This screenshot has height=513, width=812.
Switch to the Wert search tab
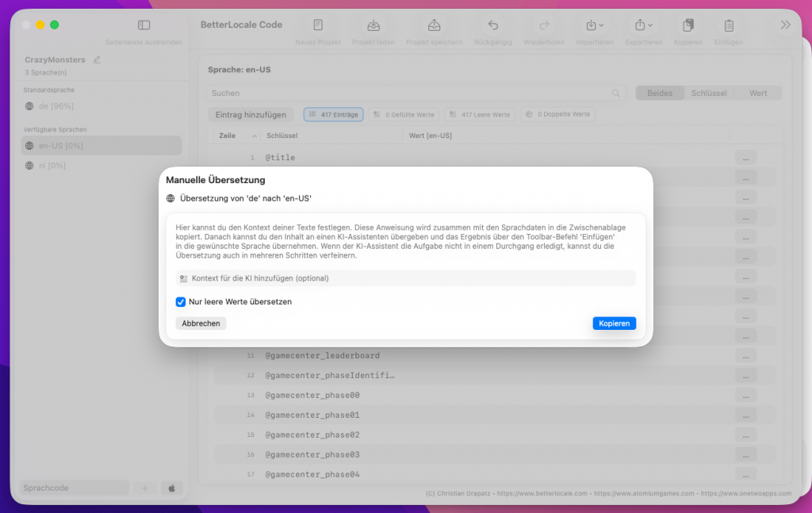(758, 93)
